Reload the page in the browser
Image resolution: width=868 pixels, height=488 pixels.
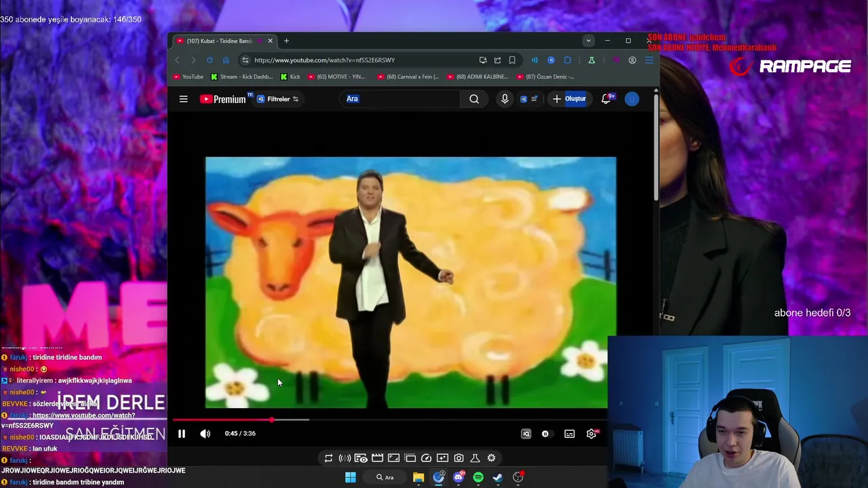[210, 60]
